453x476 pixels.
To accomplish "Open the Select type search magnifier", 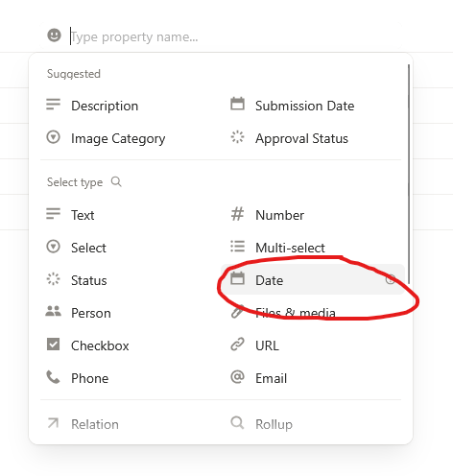I will pos(116,181).
